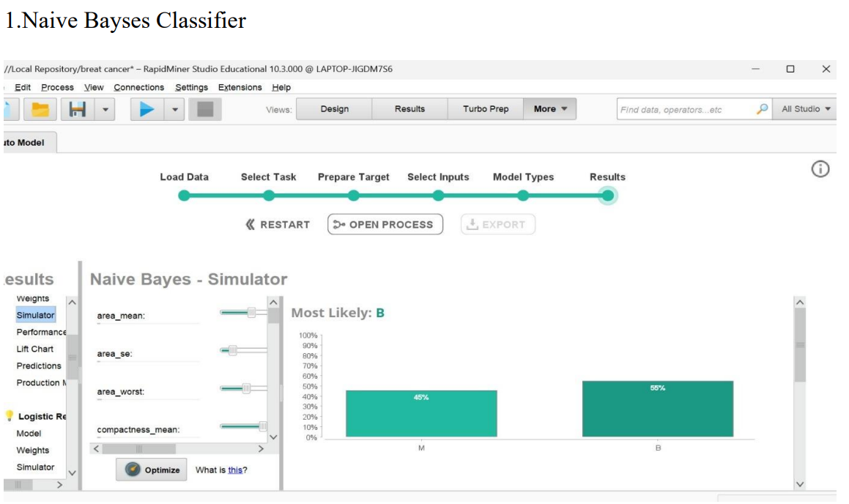Click the save disk icon
Viewport: 849px width, 504px height.
(78, 109)
